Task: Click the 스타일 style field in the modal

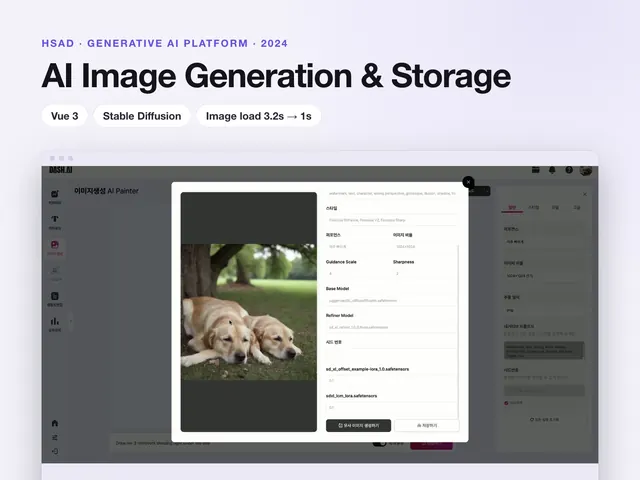Action: [391, 220]
